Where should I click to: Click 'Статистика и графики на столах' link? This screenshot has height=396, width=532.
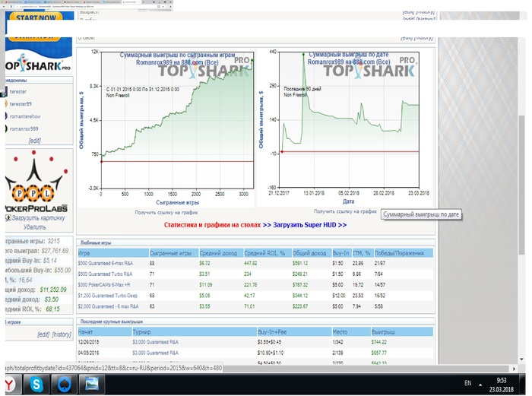pos(212,225)
